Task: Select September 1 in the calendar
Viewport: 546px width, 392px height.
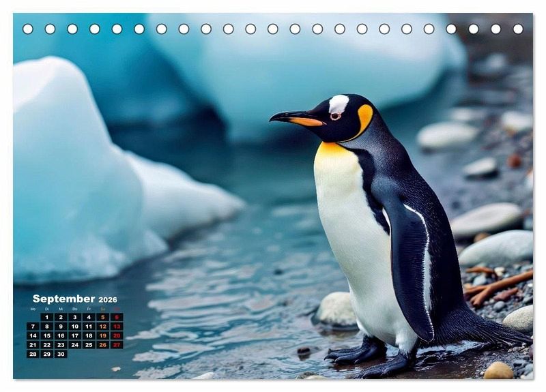Action: (x=46, y=317)
